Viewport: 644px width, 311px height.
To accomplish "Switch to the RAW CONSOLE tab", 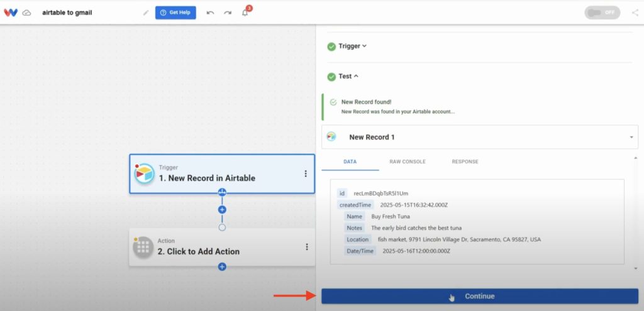I will click(x=408, y=161).
